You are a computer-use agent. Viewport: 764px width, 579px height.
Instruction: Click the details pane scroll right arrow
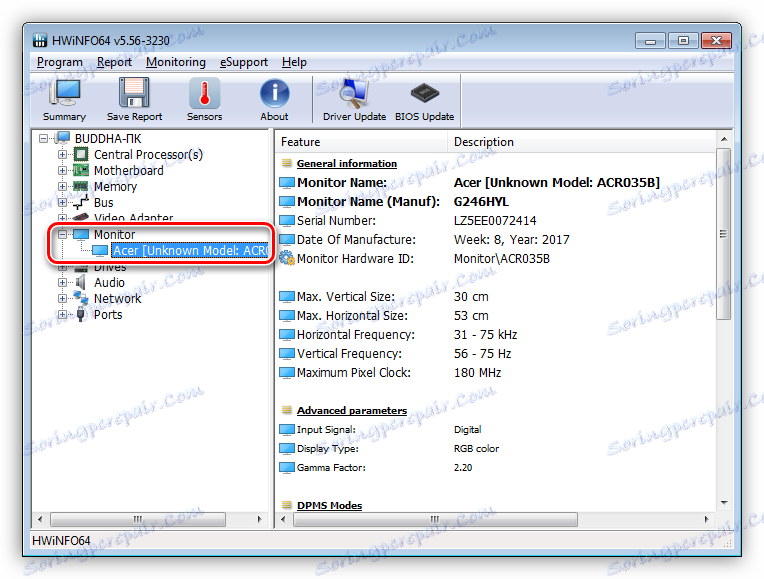pos(707,520)
